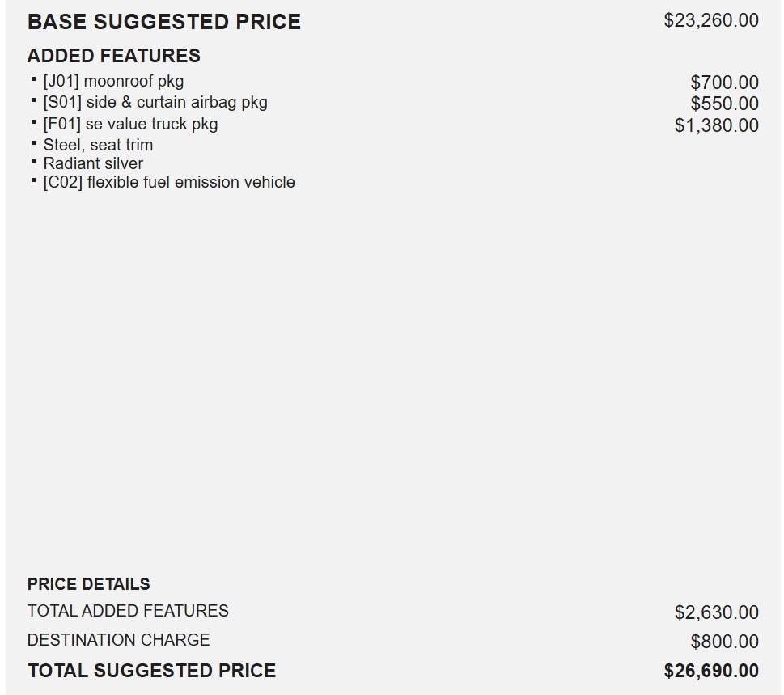Select the TOTAL ADDED FEATURES label
The width and height of the screenshot is (784, 695).
point(128,611)
